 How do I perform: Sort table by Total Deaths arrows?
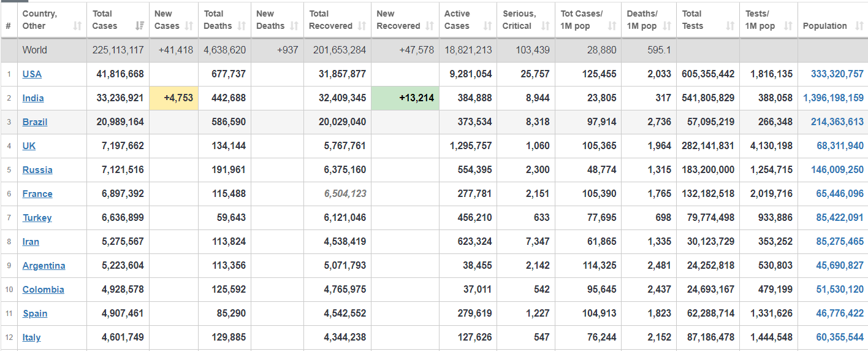pos(242,26)
